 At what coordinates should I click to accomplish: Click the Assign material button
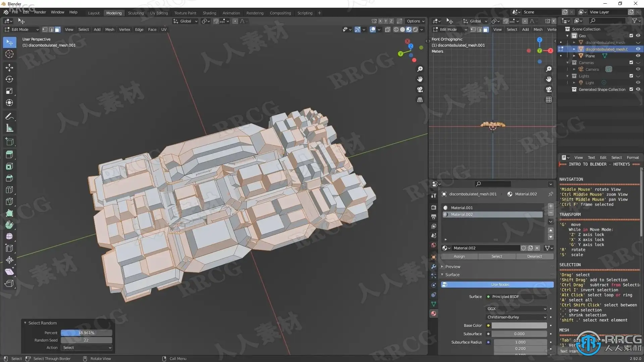point(459,256)
